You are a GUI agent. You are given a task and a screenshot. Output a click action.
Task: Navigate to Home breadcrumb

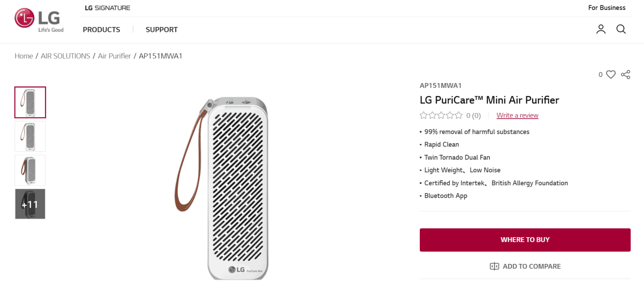tap(24, 56)
